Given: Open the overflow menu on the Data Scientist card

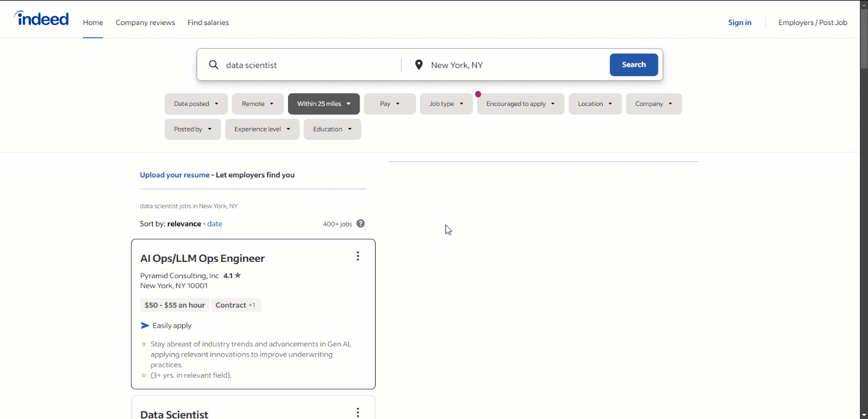Looking at the screenshot, I should 357,412.
